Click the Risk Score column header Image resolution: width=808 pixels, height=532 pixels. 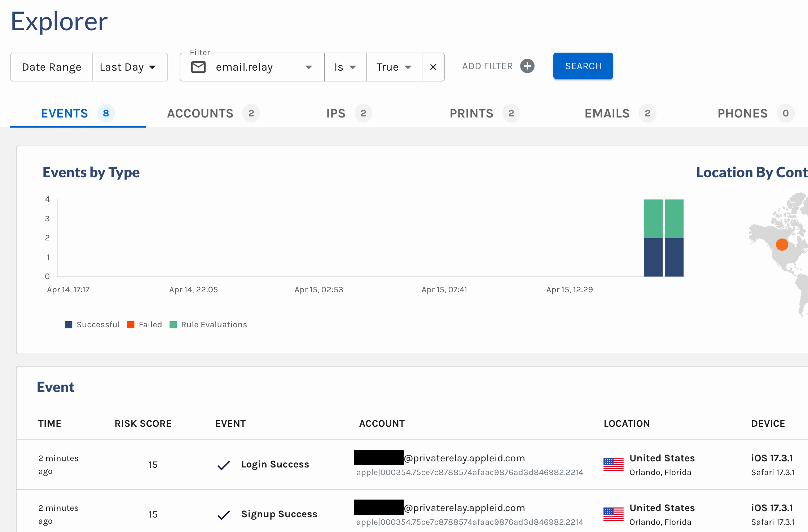(143, 424)
